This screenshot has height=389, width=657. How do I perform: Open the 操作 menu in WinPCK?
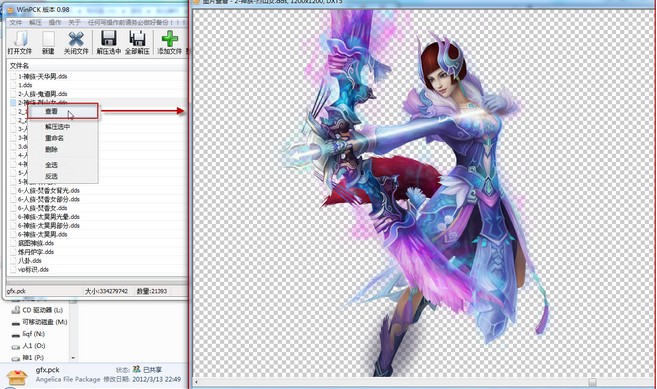point(54,22)
